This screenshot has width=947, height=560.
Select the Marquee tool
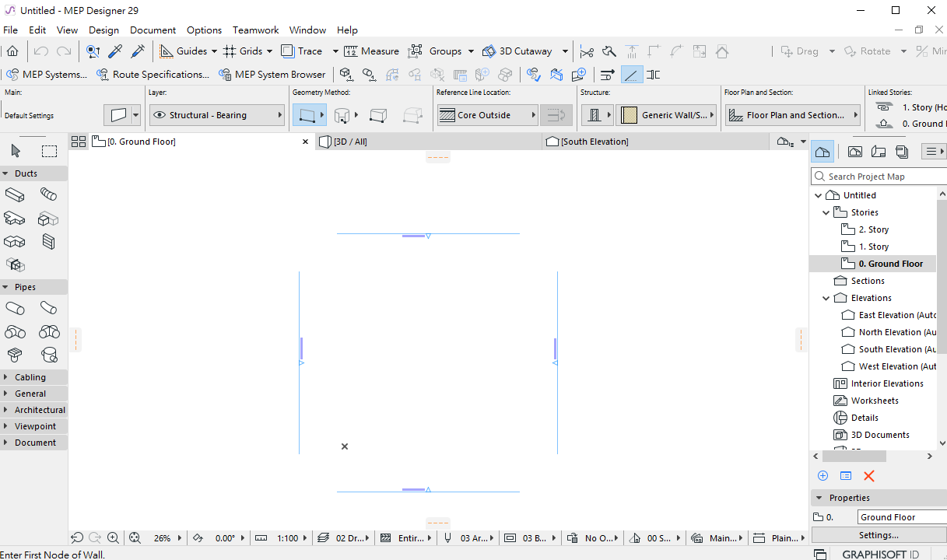click(49, 151)
